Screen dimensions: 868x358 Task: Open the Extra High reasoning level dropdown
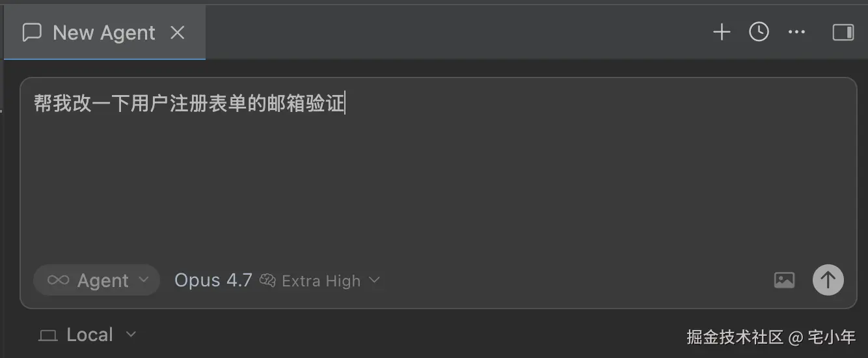coord(320,281)
